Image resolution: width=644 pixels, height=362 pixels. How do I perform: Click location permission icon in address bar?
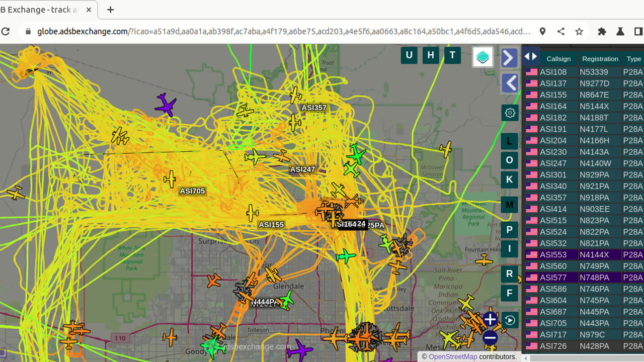542,31
